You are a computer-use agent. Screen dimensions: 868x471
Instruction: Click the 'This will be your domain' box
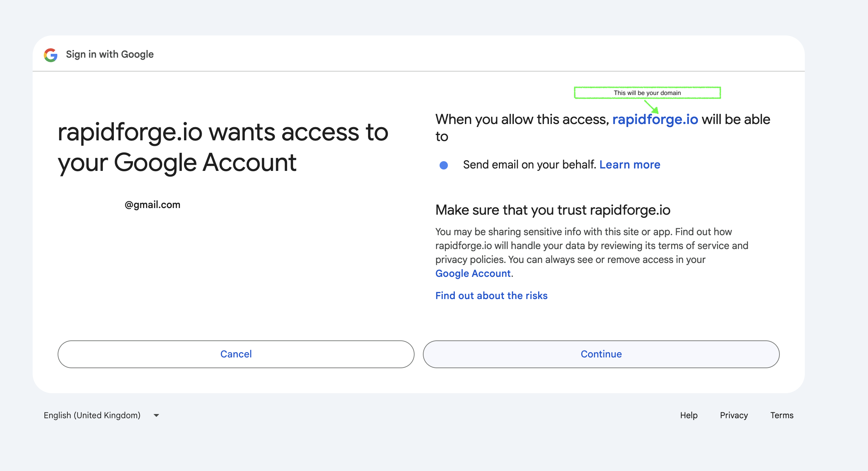(x=647, y=93)
